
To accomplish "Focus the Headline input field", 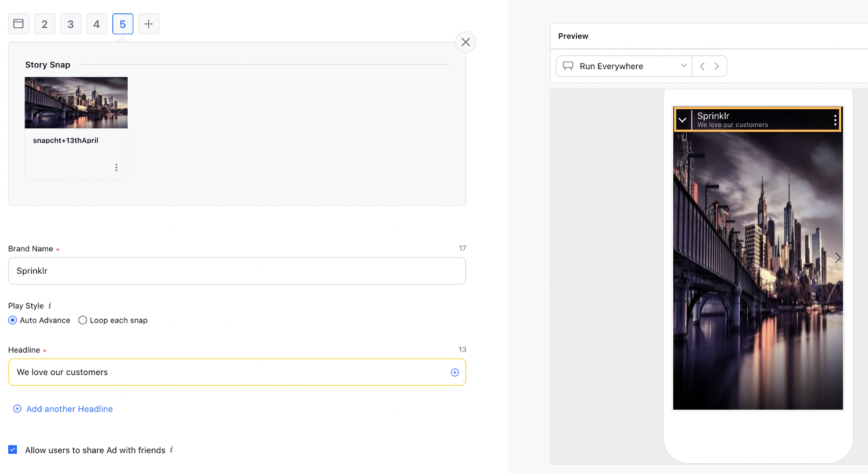I will [x=237, y=372].
